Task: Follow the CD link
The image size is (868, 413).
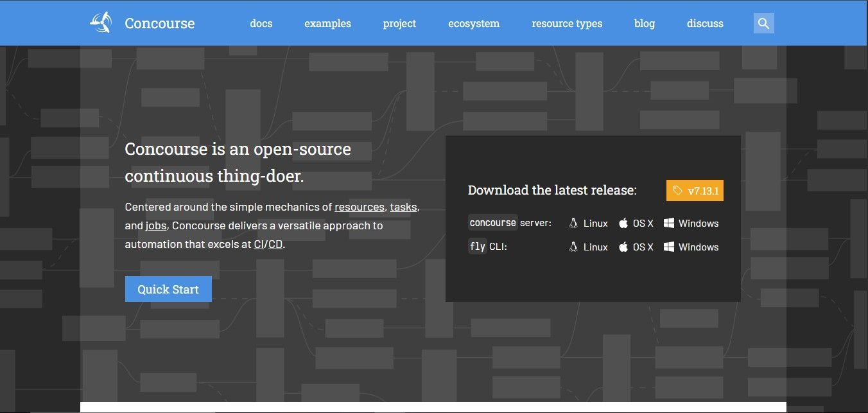Action: tap(275, 245)
